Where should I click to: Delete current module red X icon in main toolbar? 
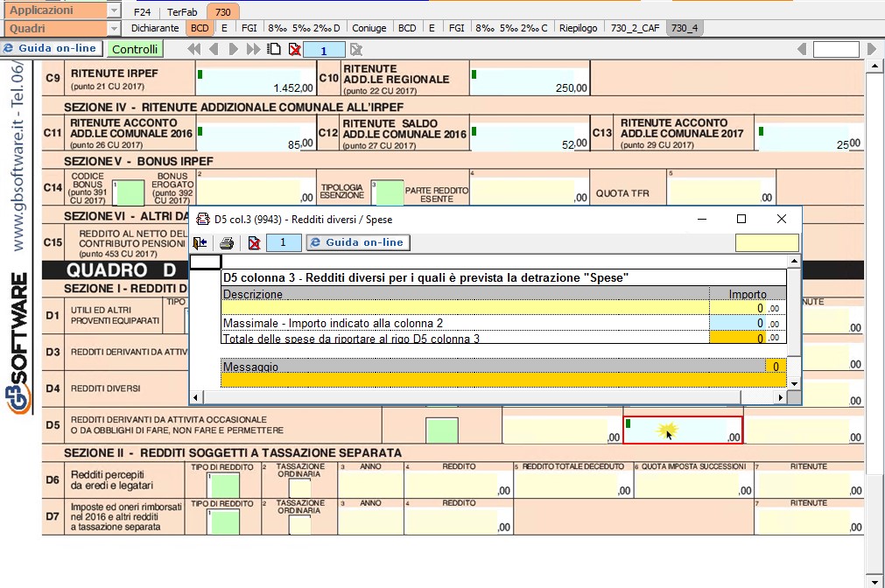pos(295,49)
